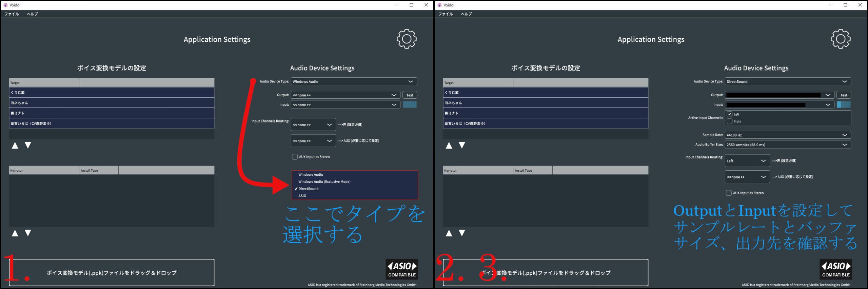Uncheck the Left active input channel
Image resolution: width=868 pixels, height=289 pixels.
point(730,114)
